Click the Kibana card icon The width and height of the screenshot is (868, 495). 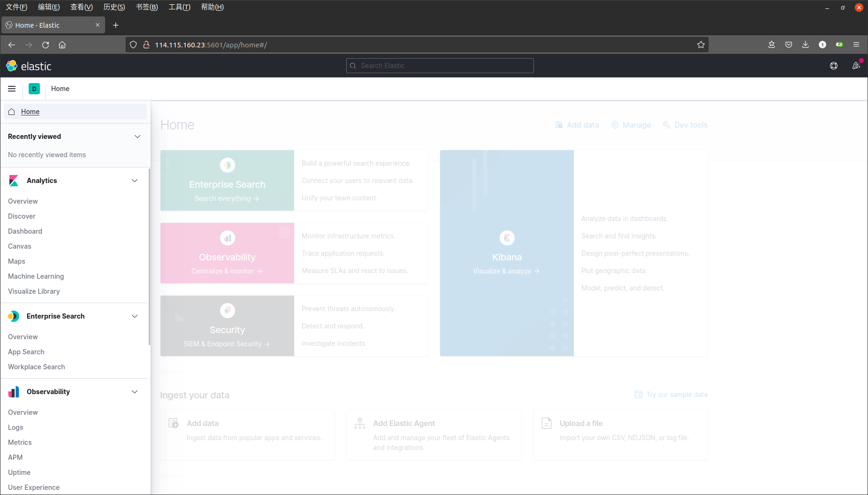tap(507, 238)
